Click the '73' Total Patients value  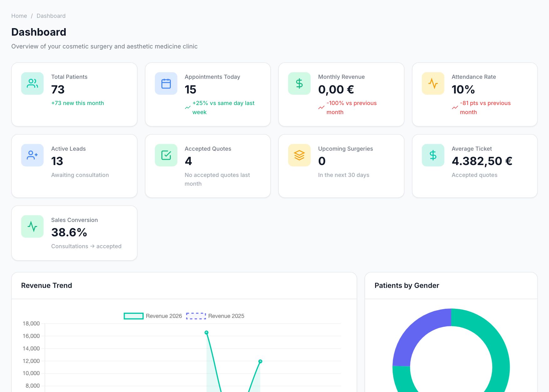point(58,90)
